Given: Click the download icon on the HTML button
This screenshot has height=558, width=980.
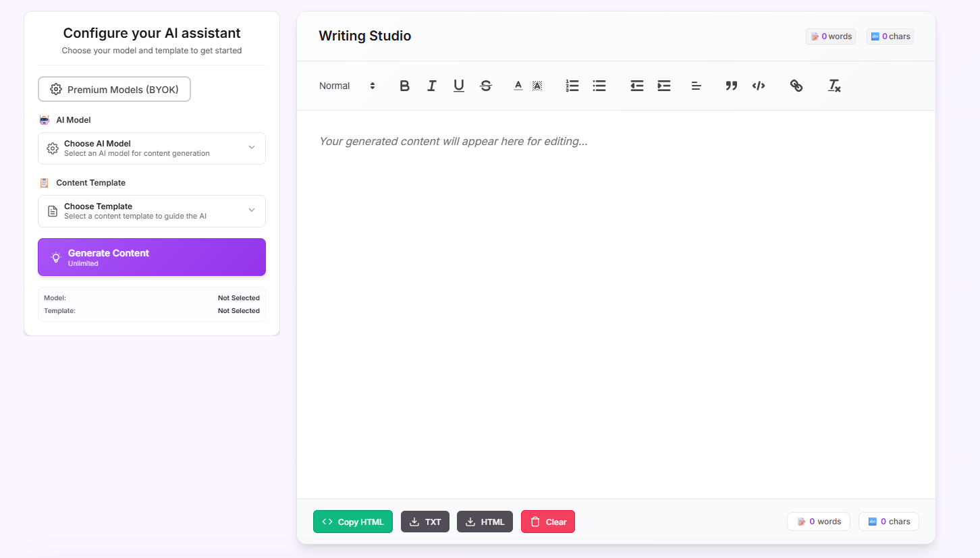Looking at the screenshot, I should [x=470, y=522].
